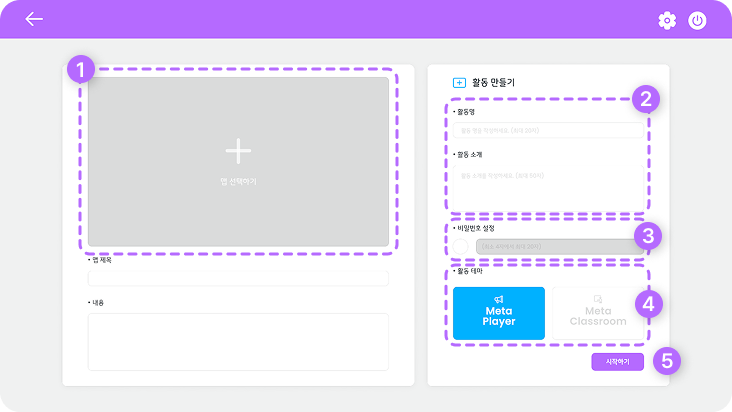
Task: Focus the 맵 제목 input field
Action: click(x=238, y=278)
